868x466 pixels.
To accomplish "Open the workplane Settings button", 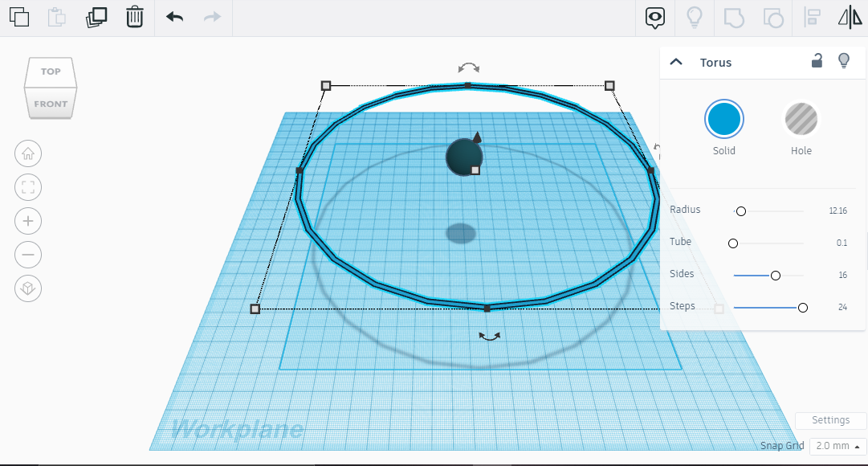I will 830,420.
